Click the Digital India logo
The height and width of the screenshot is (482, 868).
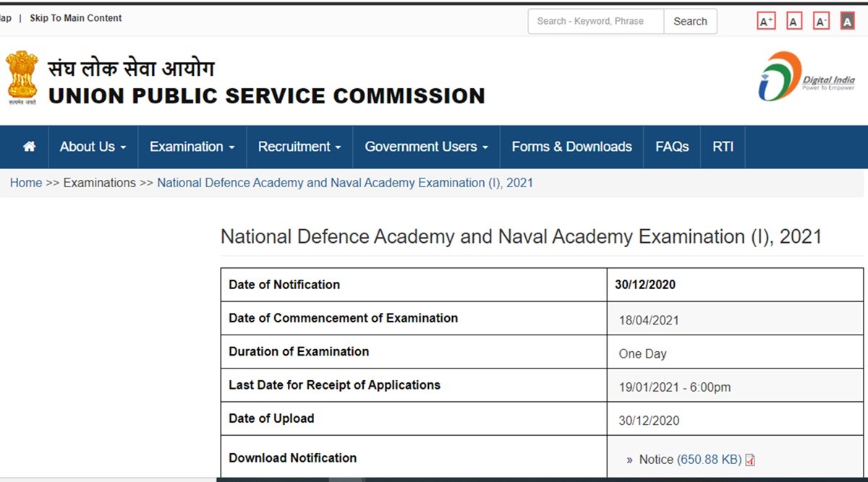point(806,77)
